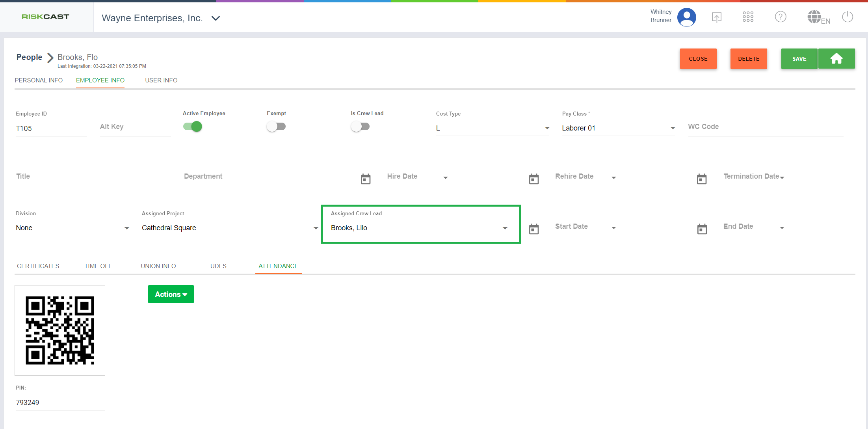Turn on Is Crew Lead switch
Image resolution: width=868 pixels, height=429 pixels.
(x=360, y=127)
